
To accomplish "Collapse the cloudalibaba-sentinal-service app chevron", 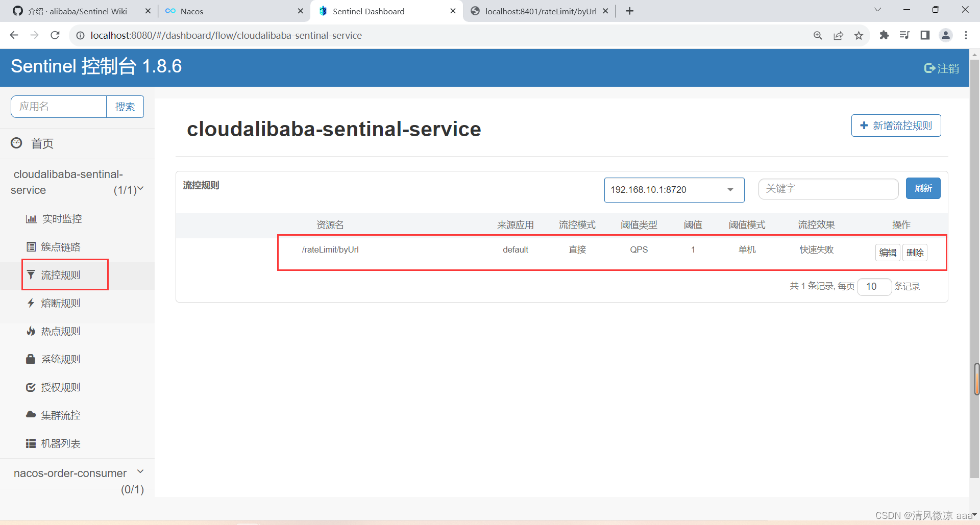I will [x=141, y=189].
